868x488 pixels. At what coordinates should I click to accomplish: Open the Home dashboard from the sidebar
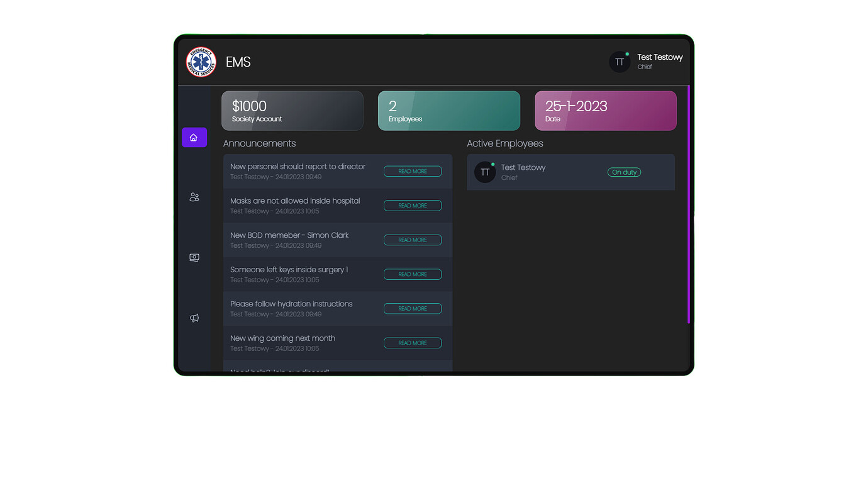[194, 137]
